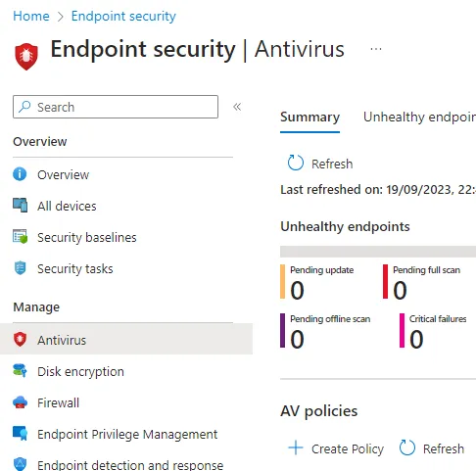Image resolution: width=476 pixels, height=471 pixels.
Task: Click the Security tasks shield icon
Action: click(x=20, y=268)
